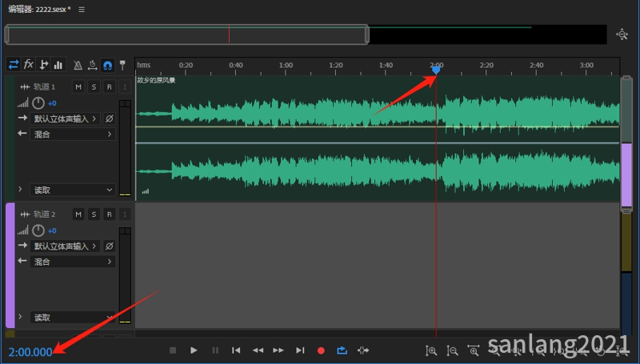Click the 2:00.000 timecode display

tap(30, 352)
